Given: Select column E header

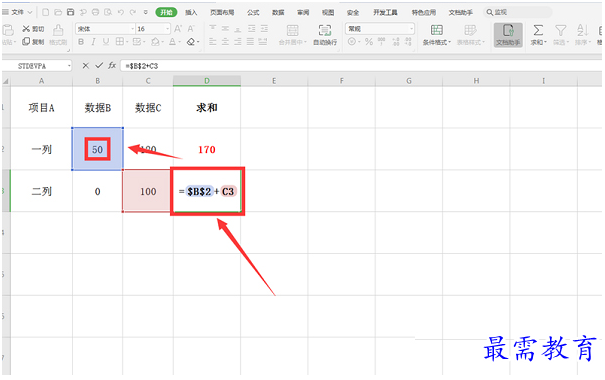Looking at the screenshot, I should [274, 81].
